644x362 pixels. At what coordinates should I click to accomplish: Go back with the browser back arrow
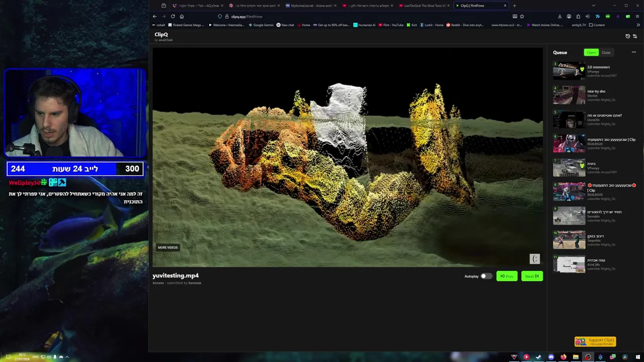coord(155,16)
